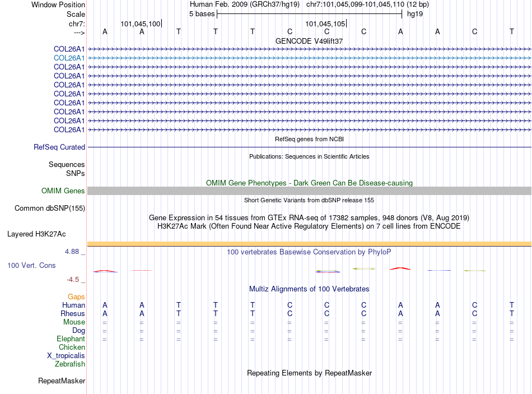Click the RepeatMasker side label
Viewport: 532px width, 394px height.
[62, 381]
